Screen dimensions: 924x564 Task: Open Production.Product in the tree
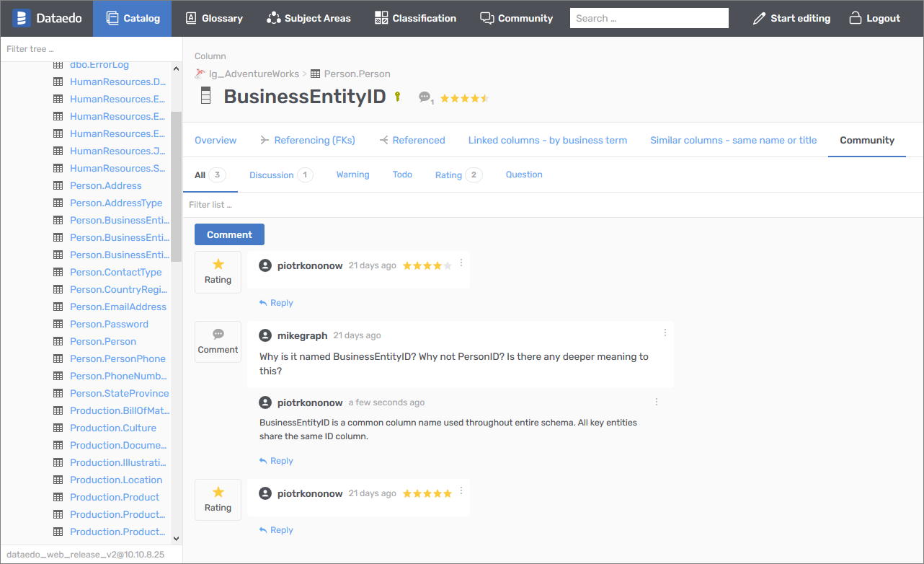pyautogui.click(x=115, y=497)
